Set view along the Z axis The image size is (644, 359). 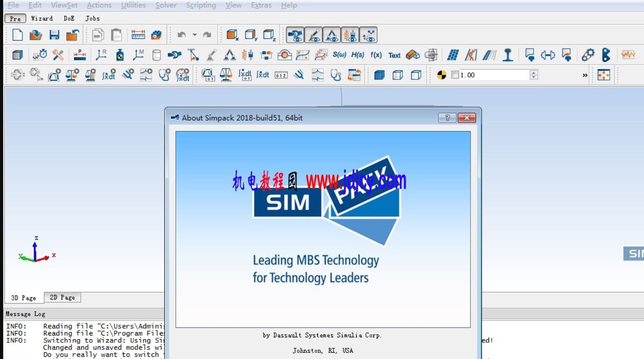[269, 35]
